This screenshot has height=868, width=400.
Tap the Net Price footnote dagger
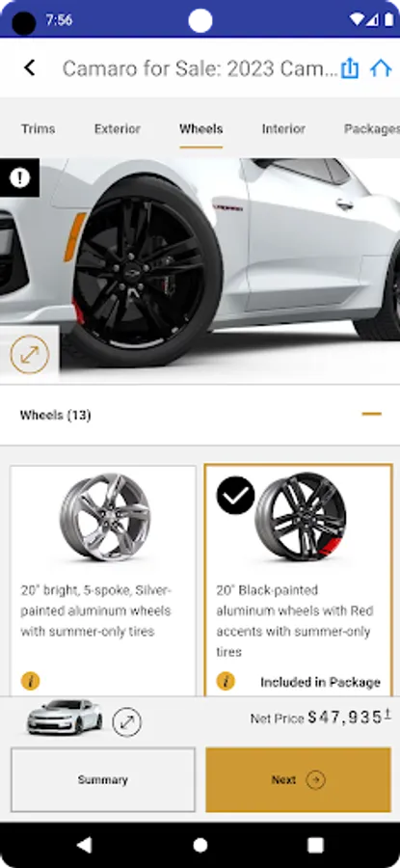pyautogui.click(x=388, y=714)
